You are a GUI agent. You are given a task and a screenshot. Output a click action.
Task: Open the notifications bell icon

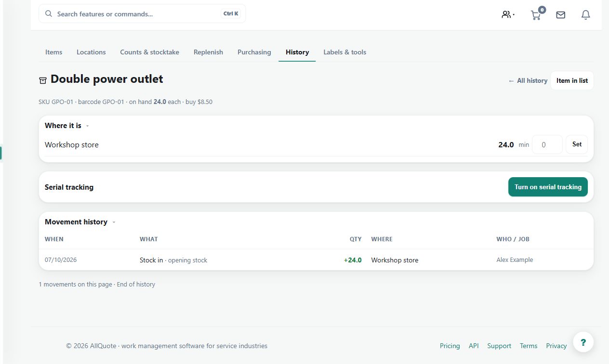tap(585, 15)
